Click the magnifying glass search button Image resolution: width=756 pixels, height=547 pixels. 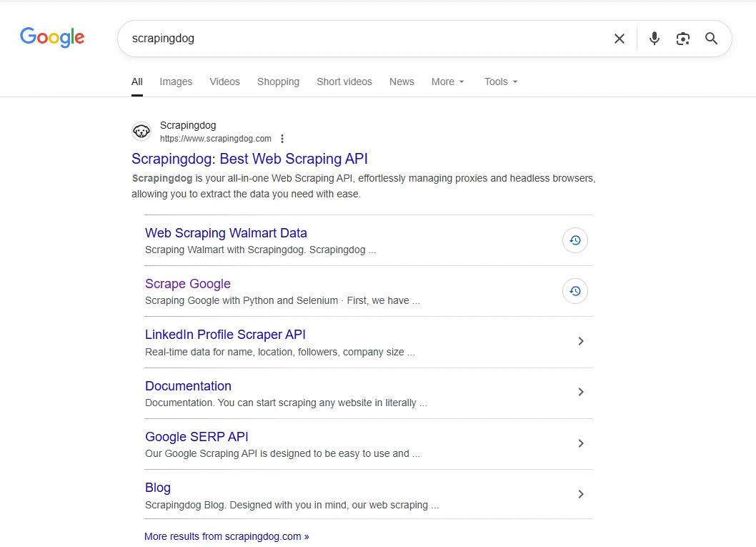[x=711, y=39]
